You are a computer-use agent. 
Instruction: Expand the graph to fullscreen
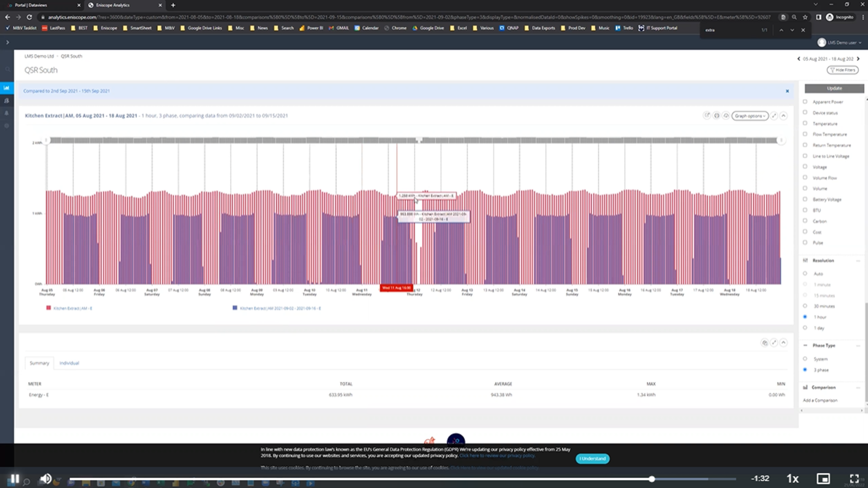[774, 115]
